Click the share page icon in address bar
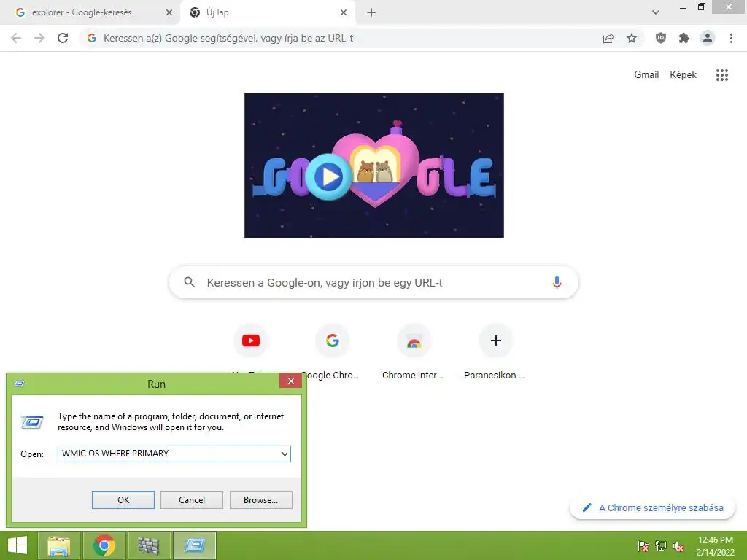Screen dimensions: 747x560 tap(608, 38)
